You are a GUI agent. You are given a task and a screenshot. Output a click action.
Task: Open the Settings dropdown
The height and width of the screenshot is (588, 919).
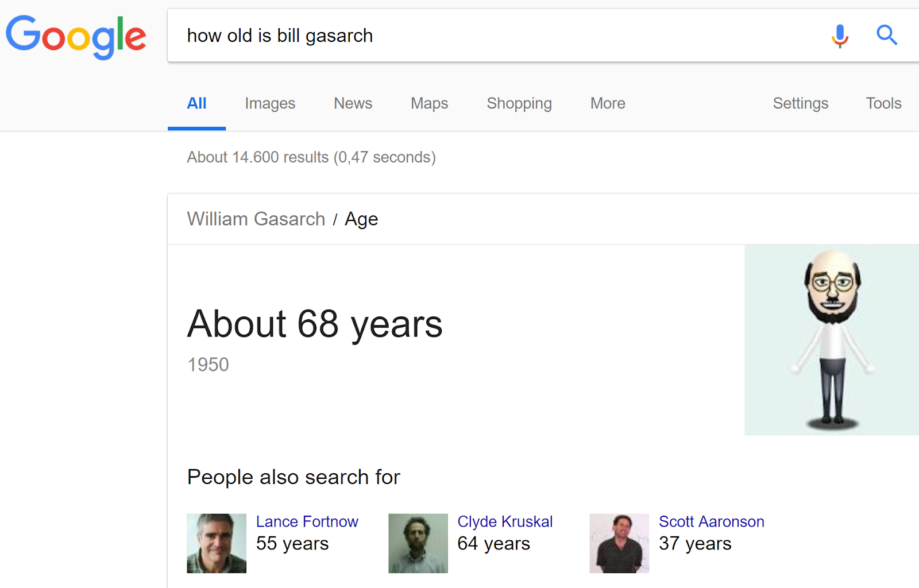(800, 103)
